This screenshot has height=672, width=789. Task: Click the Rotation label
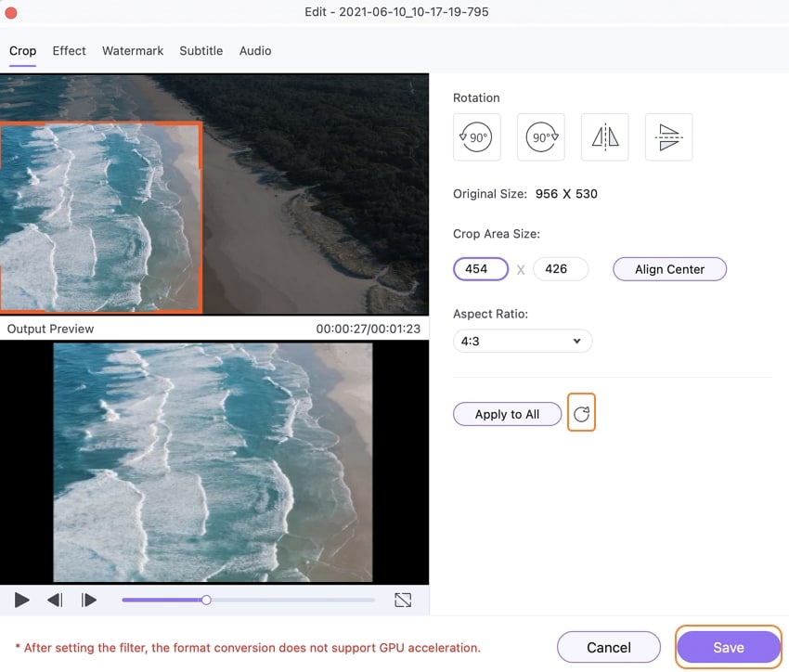click(x=476, y=98)
